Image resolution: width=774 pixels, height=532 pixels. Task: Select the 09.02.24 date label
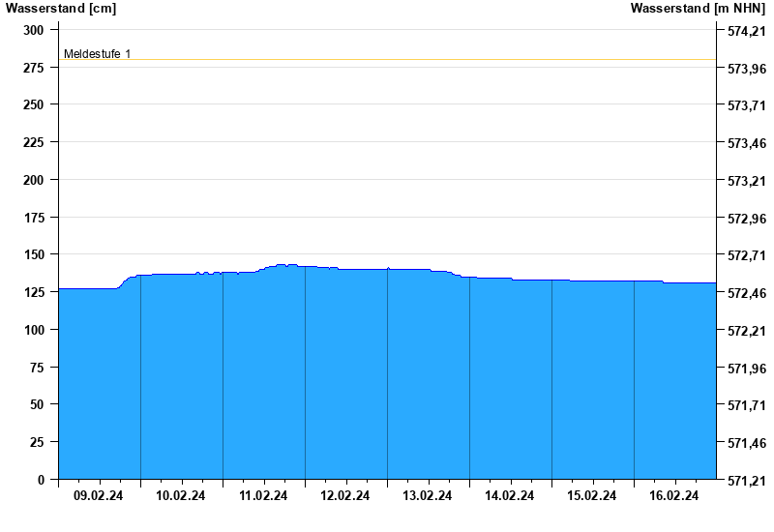[x=99, y=496]
